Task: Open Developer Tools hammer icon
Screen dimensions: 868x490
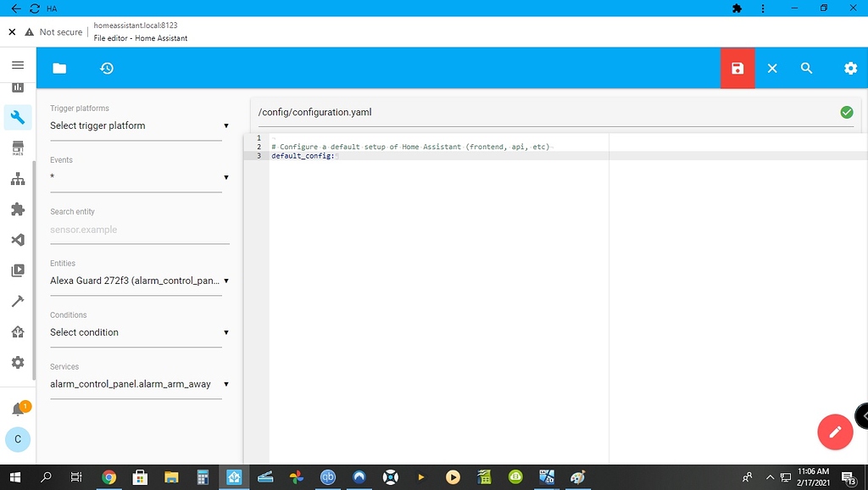Action: click(x=18, y=301)
